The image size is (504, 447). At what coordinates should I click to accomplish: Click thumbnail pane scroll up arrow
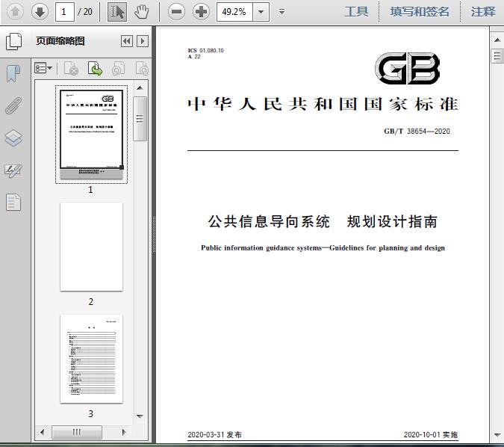140,88
